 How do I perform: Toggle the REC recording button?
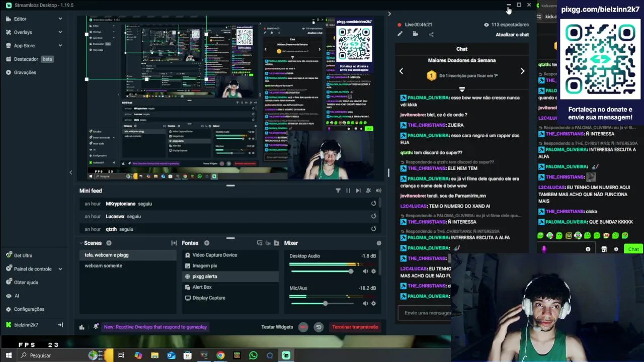pos(303,327)
